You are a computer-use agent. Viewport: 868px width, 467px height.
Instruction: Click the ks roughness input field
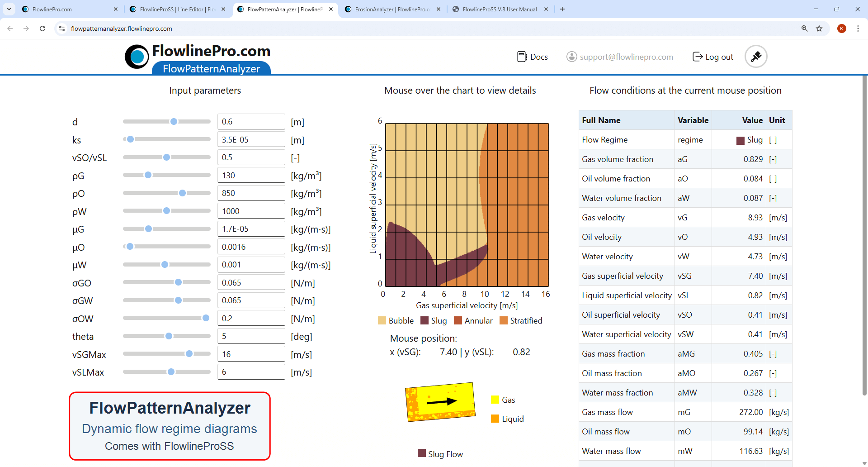coord(251,139)
